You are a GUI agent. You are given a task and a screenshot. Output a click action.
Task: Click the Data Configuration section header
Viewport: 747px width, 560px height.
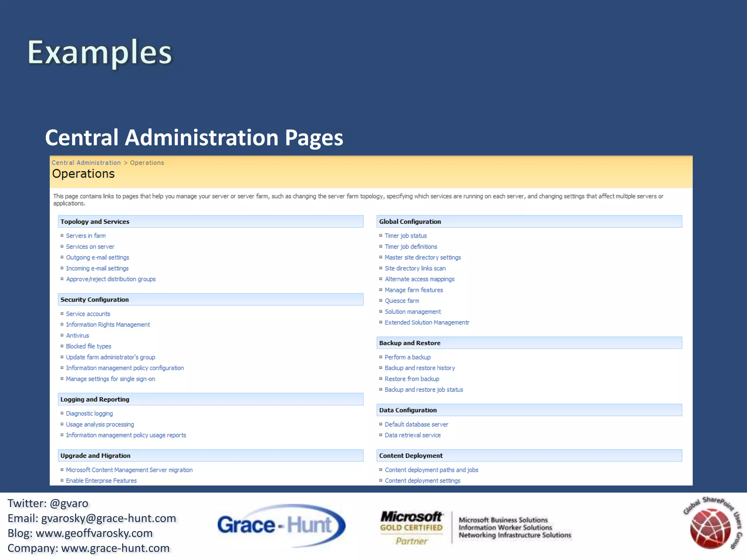(529, 410)
